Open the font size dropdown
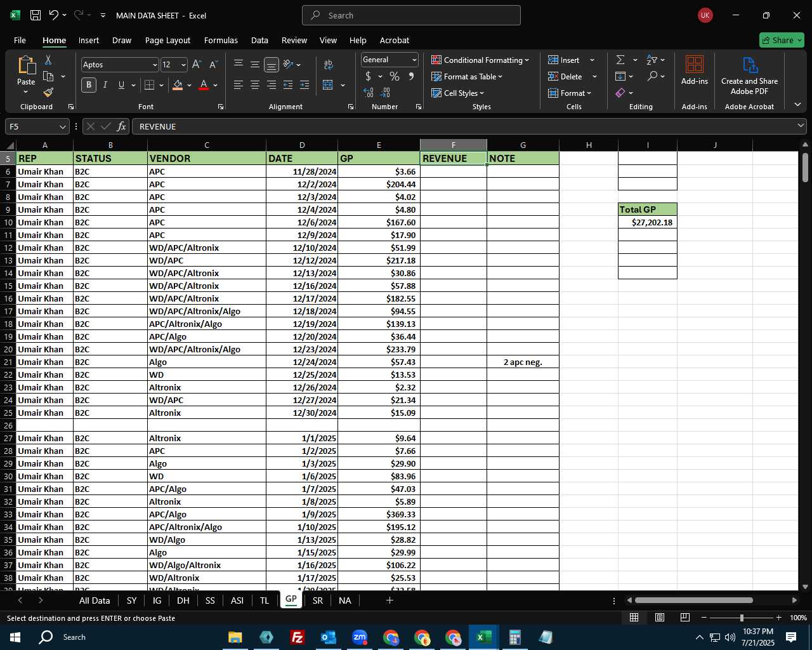The width and height of the screenshot is (812, 650). [x=183, y=65]
